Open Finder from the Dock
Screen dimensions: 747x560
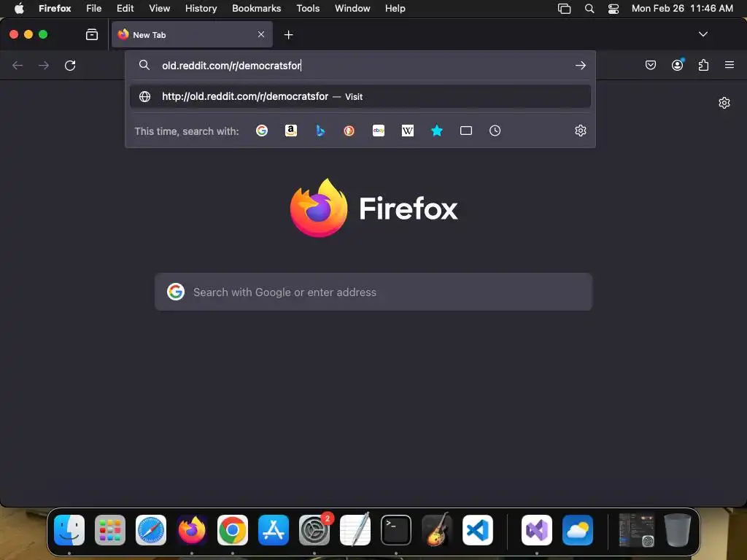click(69, 530)
